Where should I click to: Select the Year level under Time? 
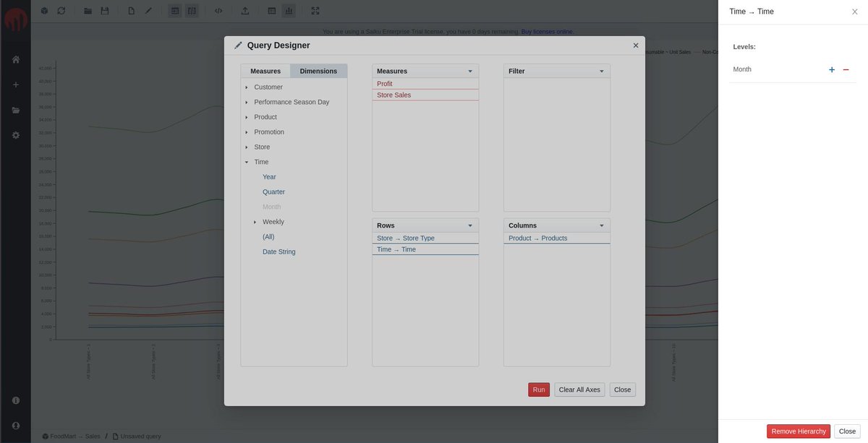pos(269,177)
